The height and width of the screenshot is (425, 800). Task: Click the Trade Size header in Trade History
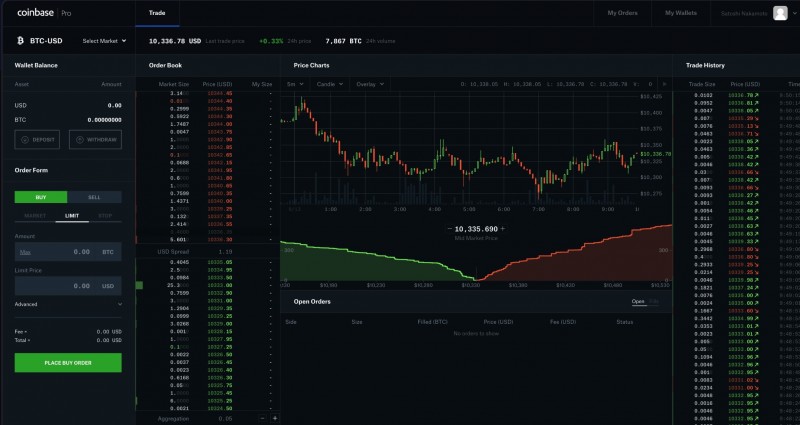(702, 84)
